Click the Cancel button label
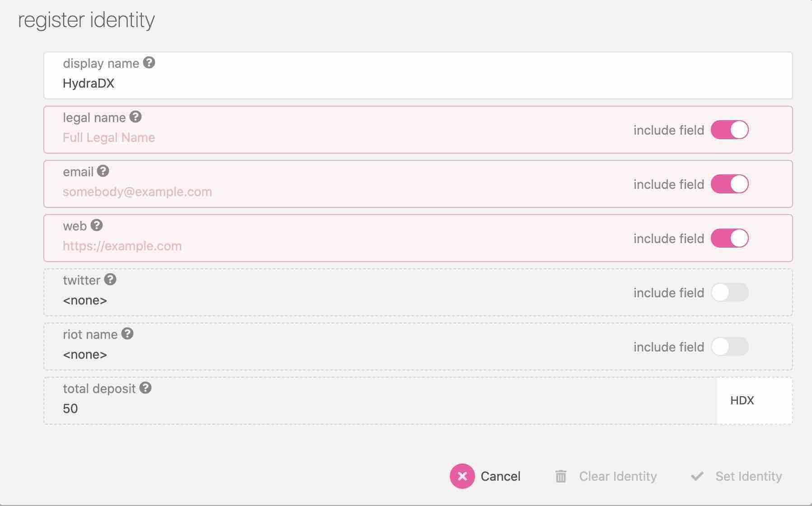Viewport: 812px width, 506px height. 500,476
